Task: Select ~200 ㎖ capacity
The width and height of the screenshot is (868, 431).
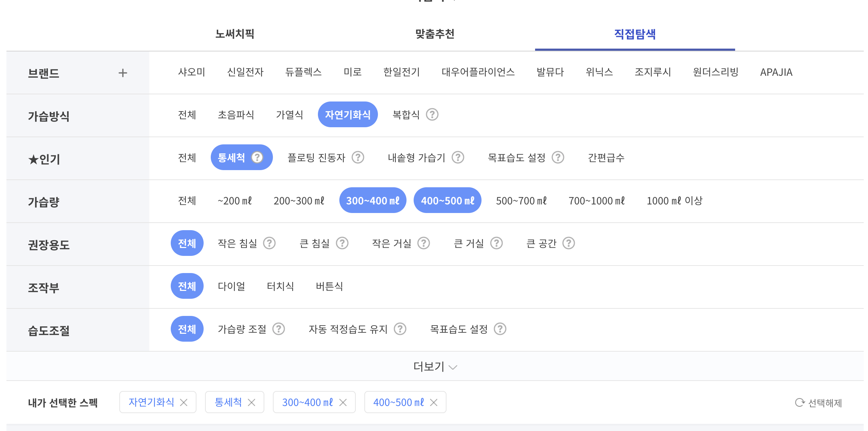Action: click(x=235, y=200)
